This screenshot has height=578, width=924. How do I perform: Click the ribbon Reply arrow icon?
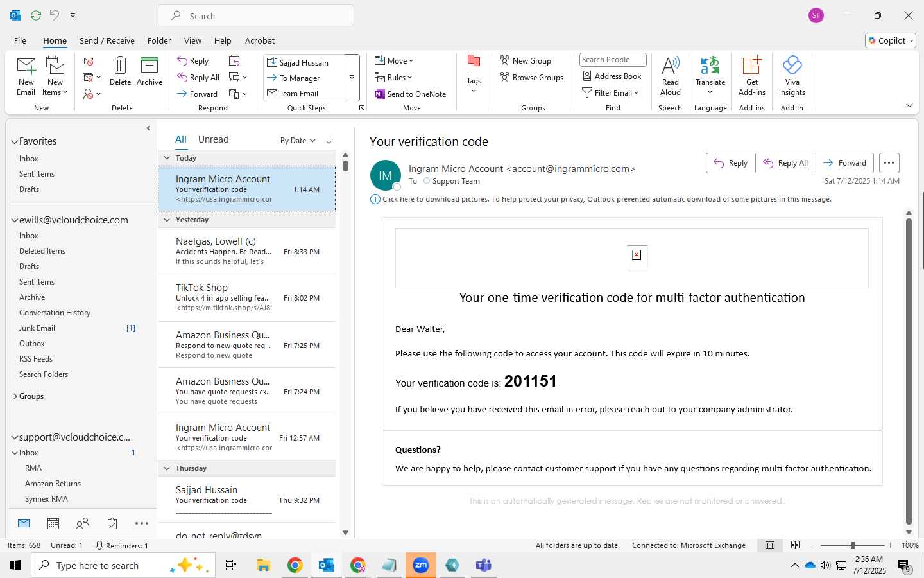[182, 61]
